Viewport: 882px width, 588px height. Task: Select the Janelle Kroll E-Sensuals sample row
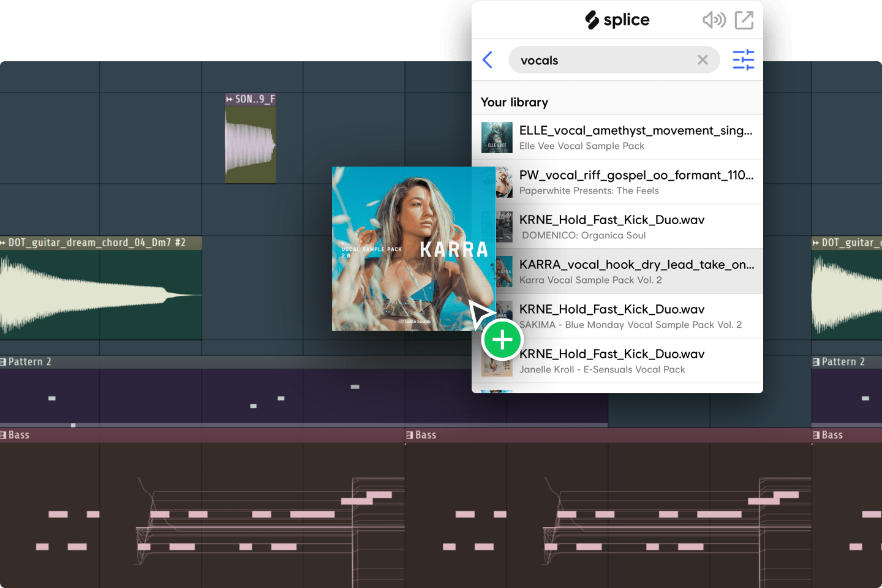pos(636,361)
